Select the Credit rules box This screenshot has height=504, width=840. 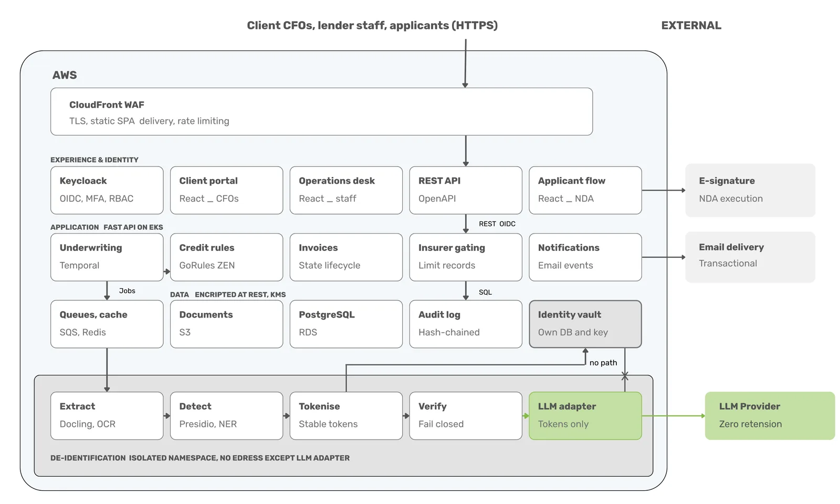pos(226,257)
